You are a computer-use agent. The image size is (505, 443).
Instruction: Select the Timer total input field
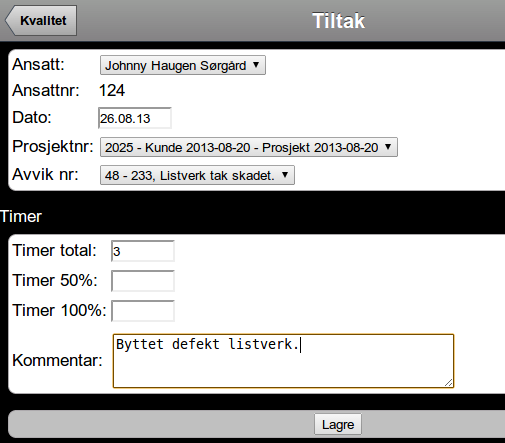click(x=143, y=251)
